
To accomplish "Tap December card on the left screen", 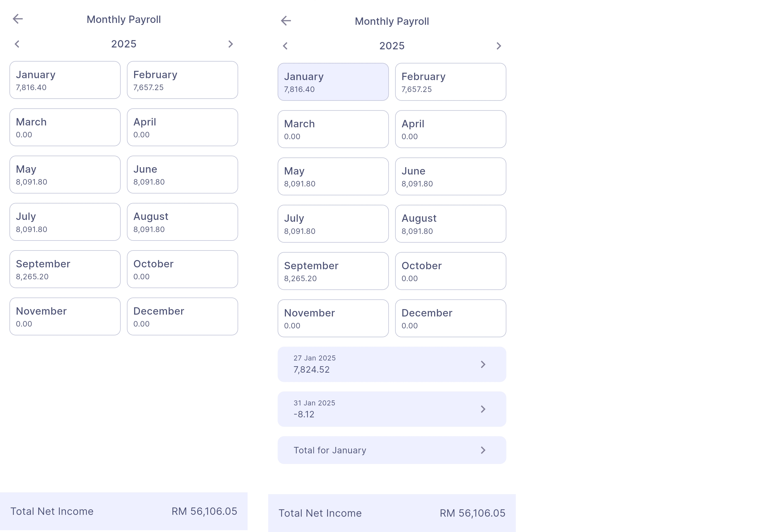I will coord(182,316).
